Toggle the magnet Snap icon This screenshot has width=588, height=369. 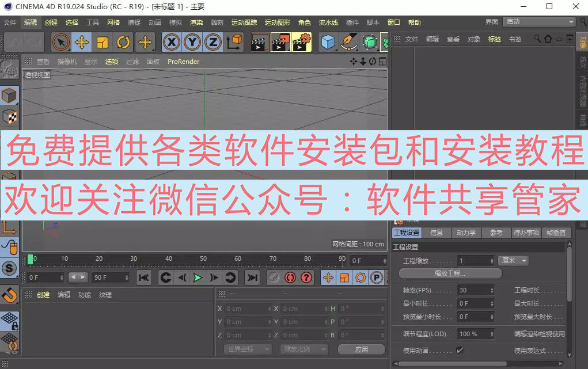[9, 295]
